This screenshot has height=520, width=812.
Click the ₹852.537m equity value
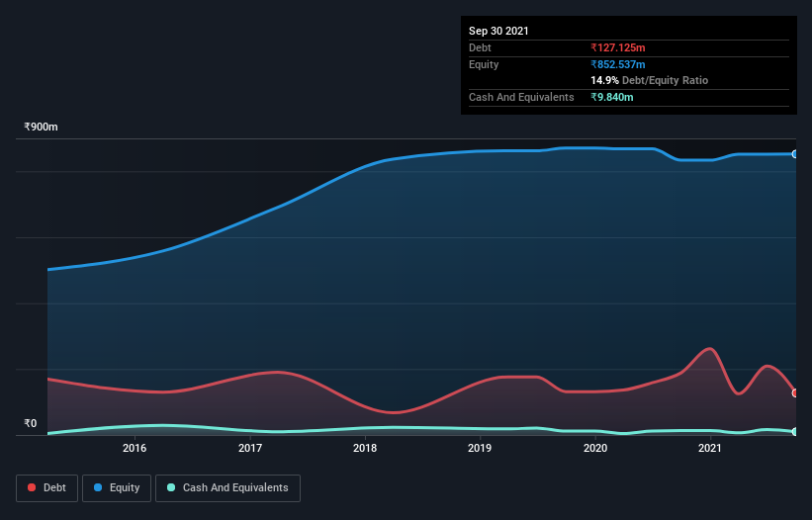618,64
